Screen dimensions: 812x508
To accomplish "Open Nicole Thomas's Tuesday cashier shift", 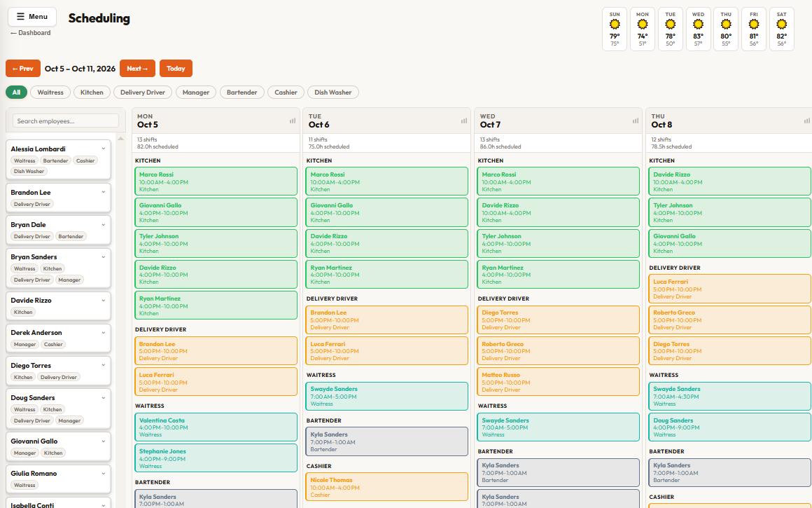I will point(387,487).
